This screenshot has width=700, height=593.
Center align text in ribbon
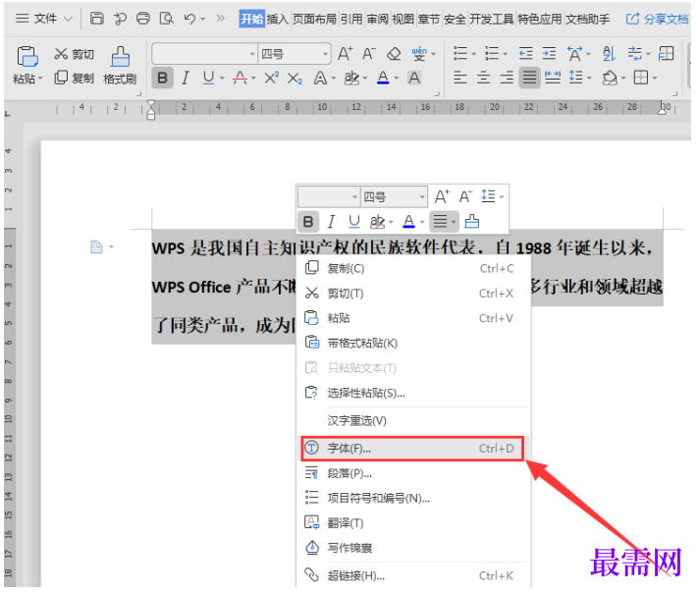click(483, 79)
